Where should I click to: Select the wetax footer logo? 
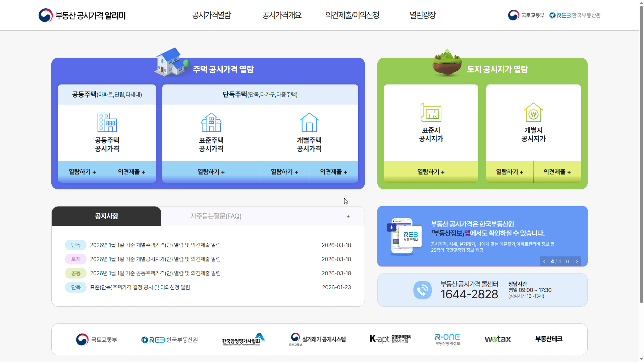pos(498,339)
